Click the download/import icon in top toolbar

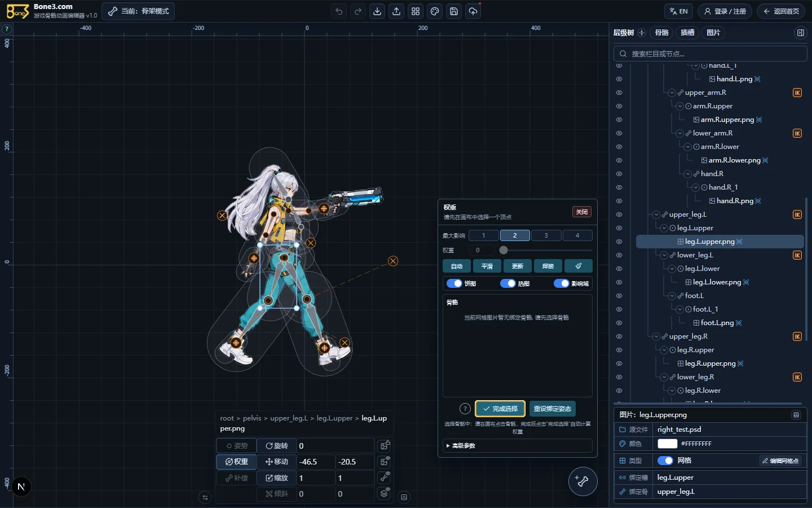point(377,11)
